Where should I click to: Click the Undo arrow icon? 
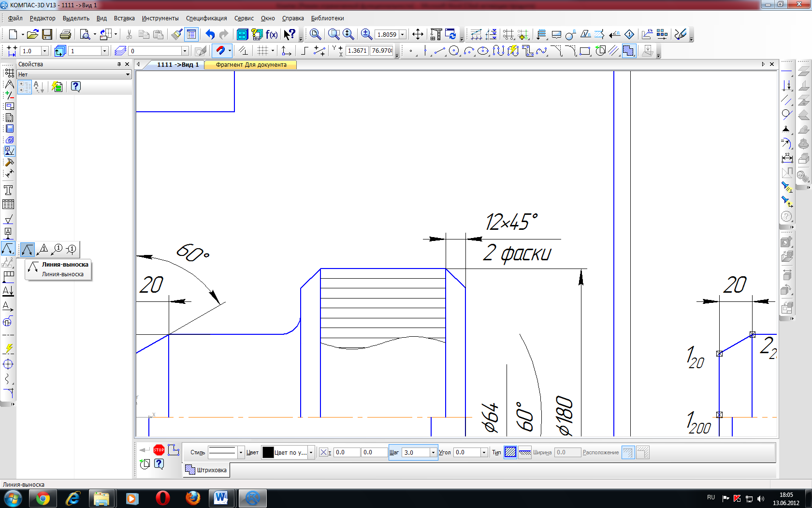pyautogui.click(x=210, y=34)
